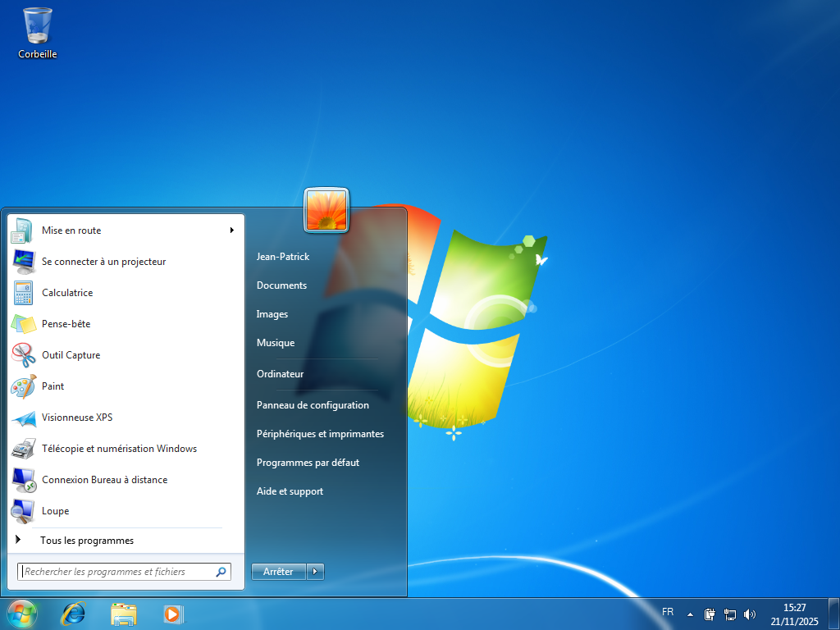This screenshot has height=630, width=840.
Task: Open shutdown options arrow beside Arrêter
Action: click(x=317, y=572)
